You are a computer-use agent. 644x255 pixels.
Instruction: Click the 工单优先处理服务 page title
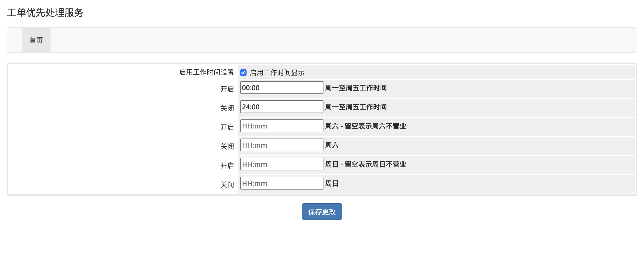tap(45, 13)
